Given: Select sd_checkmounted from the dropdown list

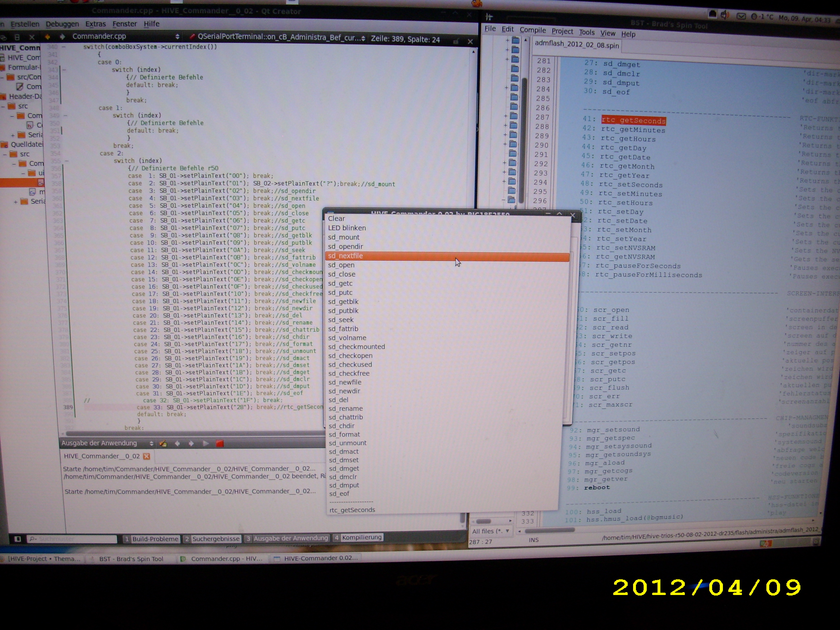Looking at the screenshot, I should (x=357, y=347).
